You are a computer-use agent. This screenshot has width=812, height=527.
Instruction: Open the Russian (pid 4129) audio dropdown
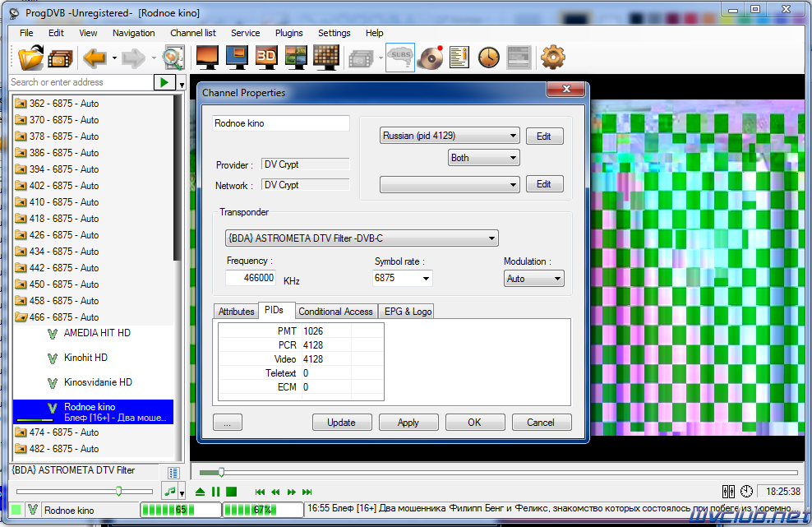click(450, 136)
